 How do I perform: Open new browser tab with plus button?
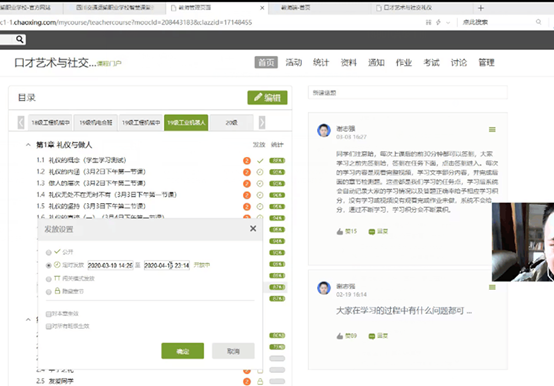point(481,8)
